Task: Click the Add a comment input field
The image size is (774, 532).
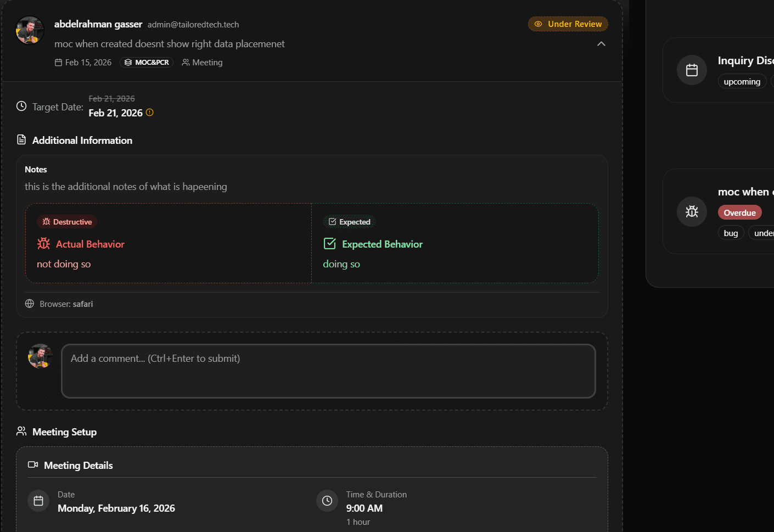Action: (328, 371)
